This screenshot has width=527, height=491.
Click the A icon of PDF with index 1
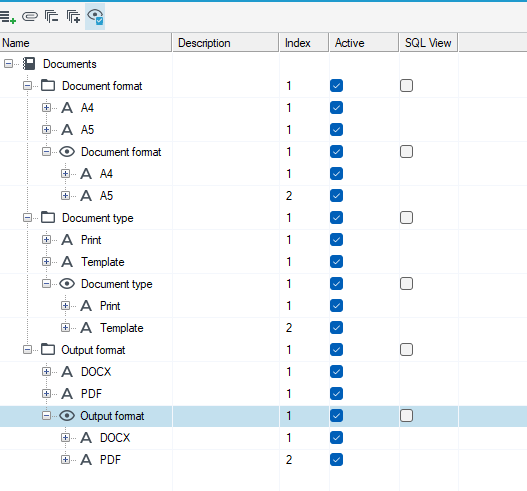tap(67, 394)
